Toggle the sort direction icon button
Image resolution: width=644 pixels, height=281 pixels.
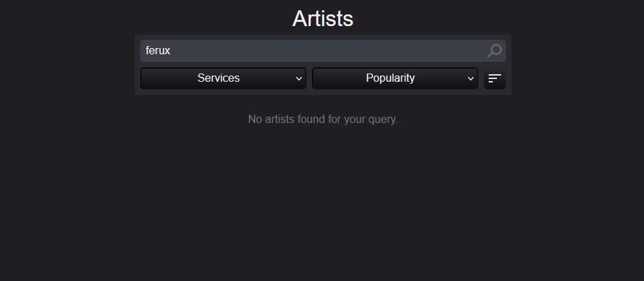pos(494,79)
